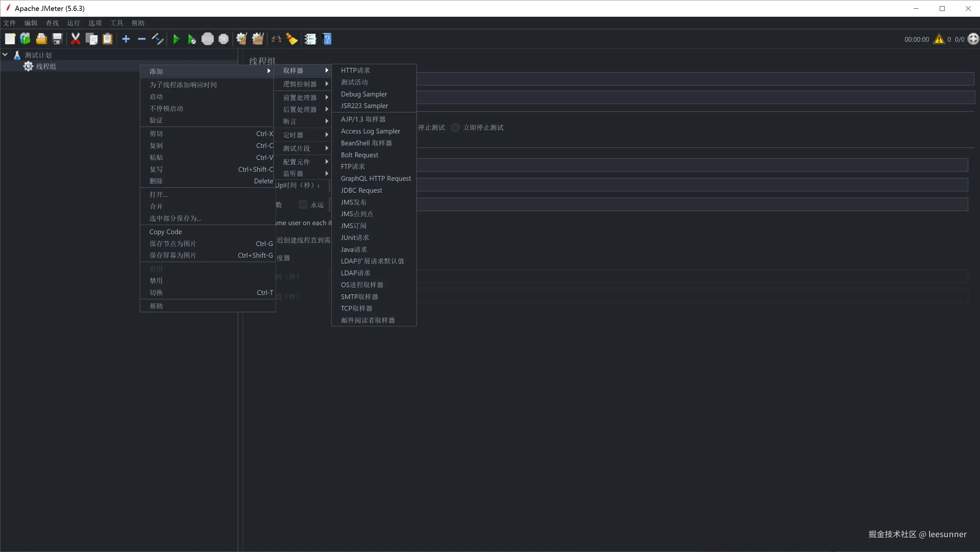Collapse the 测试计划 tree node
Viewport: 980px width, 552px height.
click(x=5, y=55)
